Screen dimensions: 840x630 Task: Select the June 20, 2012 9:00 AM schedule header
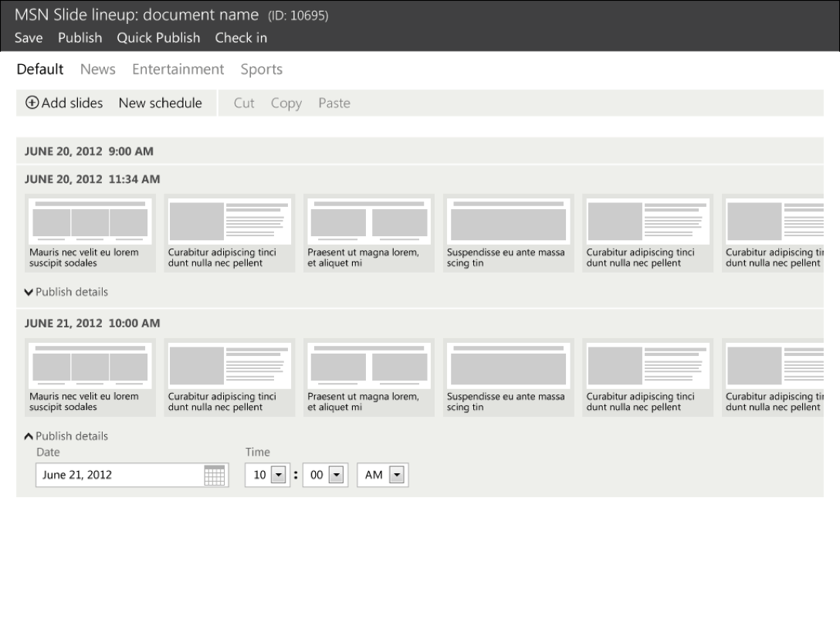419,151
